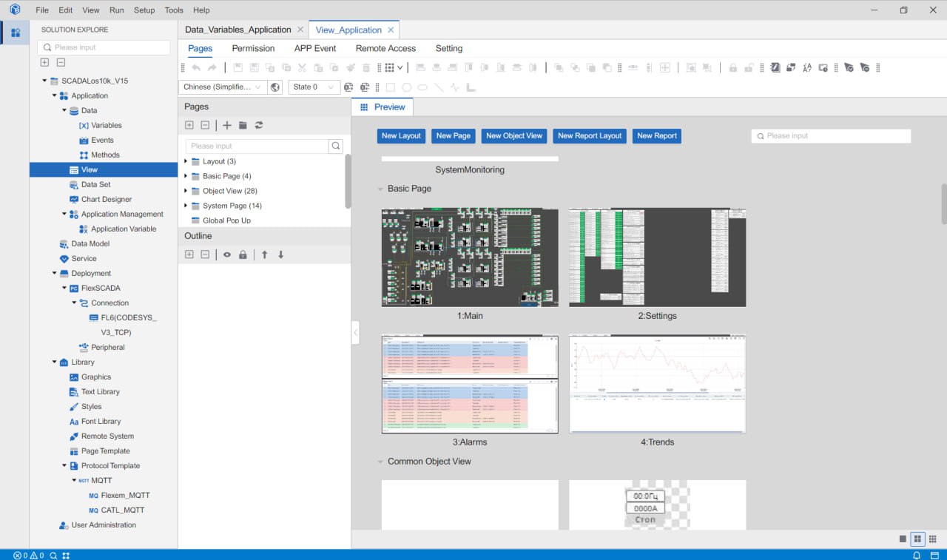Add a new page with plus icon
The image size is (947, 560).
pos(227,126)
